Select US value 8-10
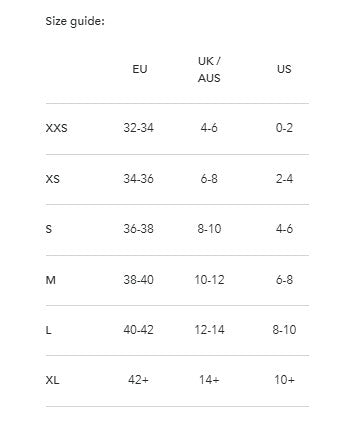This screenshot has height=441, width=364. pyautogui.click(x=284, y=330)
